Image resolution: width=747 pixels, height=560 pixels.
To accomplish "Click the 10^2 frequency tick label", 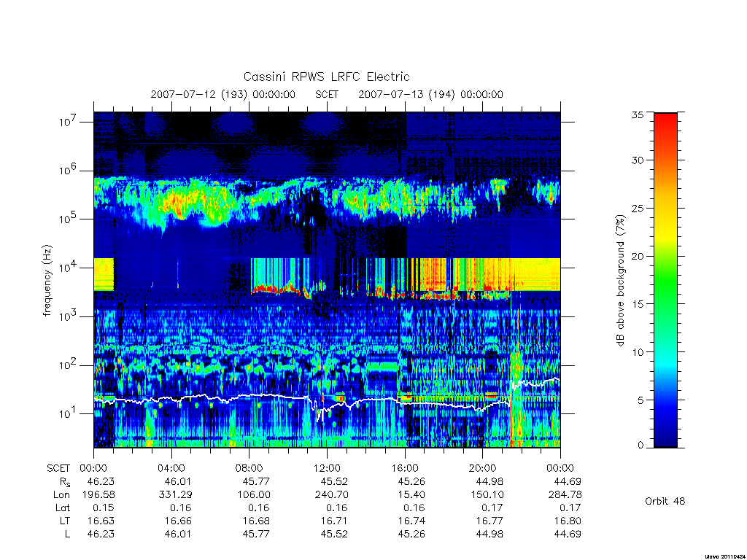I will [x=68, y=365].
